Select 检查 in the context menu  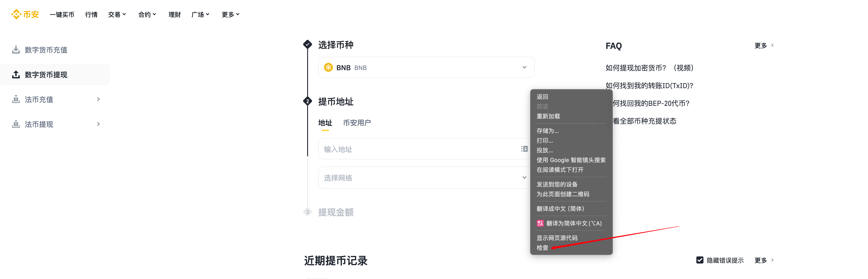pyautogui.click(x=542, y=248)
